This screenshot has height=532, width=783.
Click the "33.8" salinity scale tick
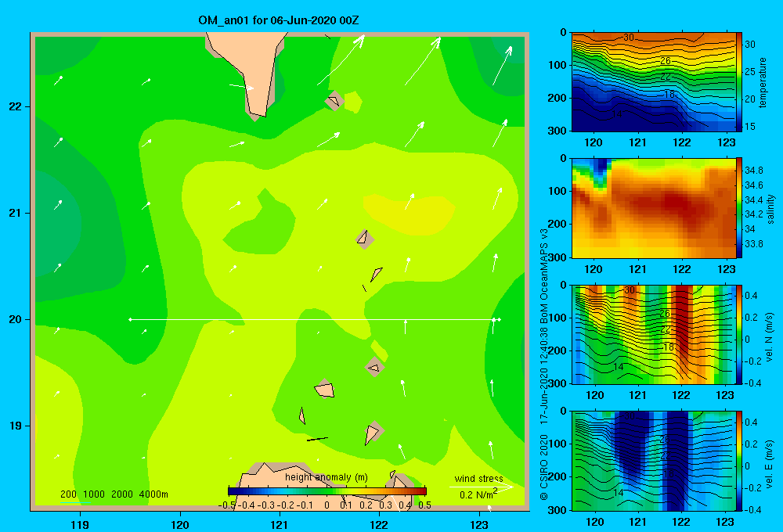(x=754, y=244)
